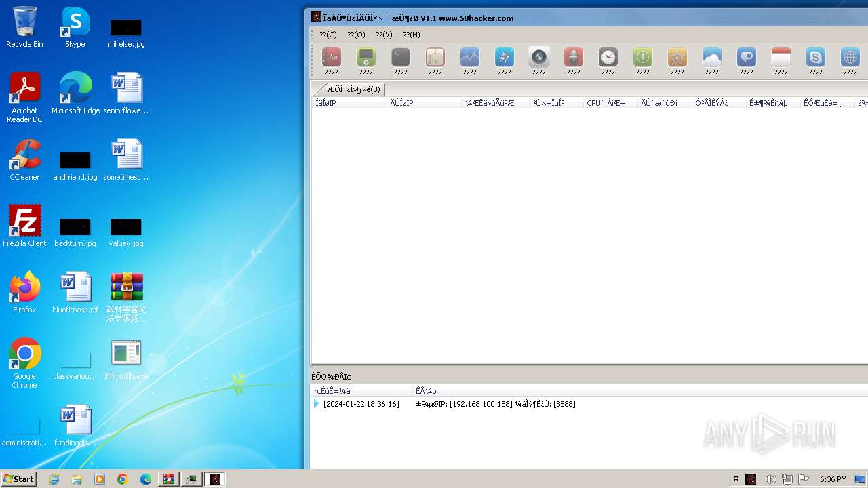The width and height of the screenshot is (868, 488).
Task: Open the camera lens toolbar icon
Action: tap(538, 58)
